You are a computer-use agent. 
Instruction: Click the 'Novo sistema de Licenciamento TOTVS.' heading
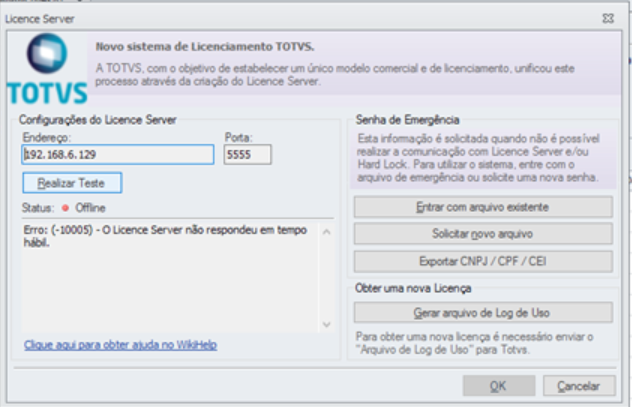coord(205,47)
